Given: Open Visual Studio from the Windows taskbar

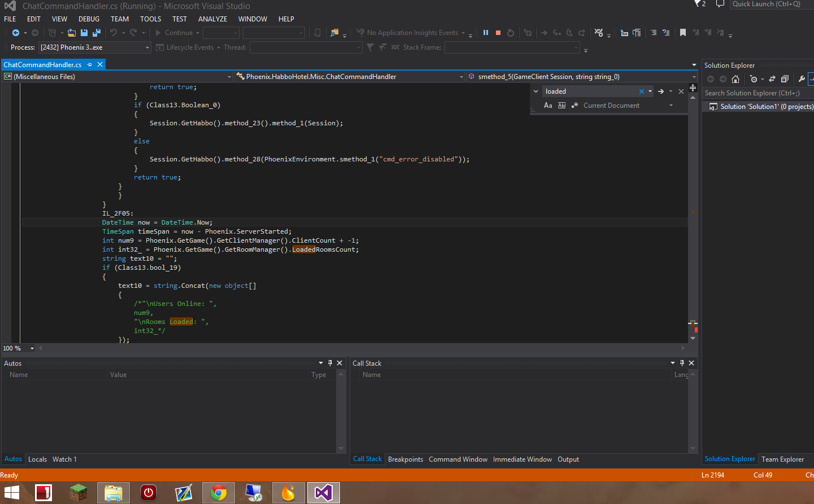Looking at the screenshot, I should [323, 493].
